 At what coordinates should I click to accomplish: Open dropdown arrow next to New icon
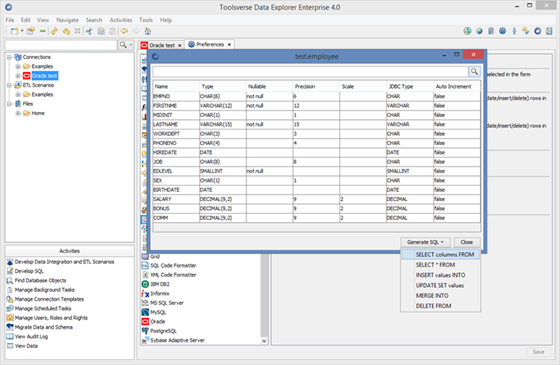tap(22, 31)
